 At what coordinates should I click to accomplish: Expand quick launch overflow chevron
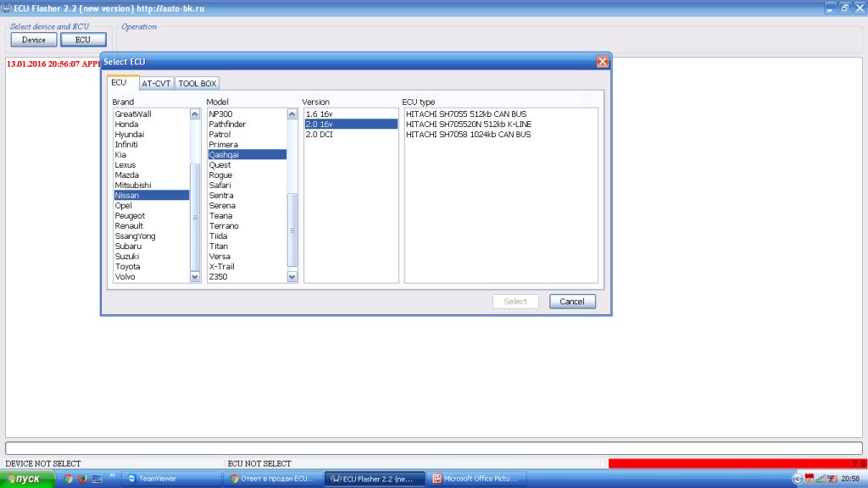[x=113, y=475]
